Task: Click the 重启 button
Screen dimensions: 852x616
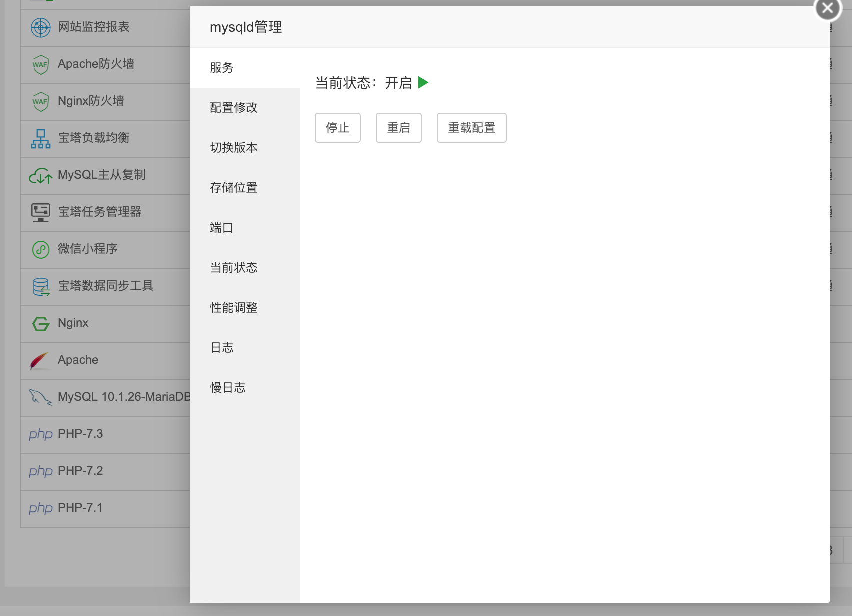Action: click(399, 128)
